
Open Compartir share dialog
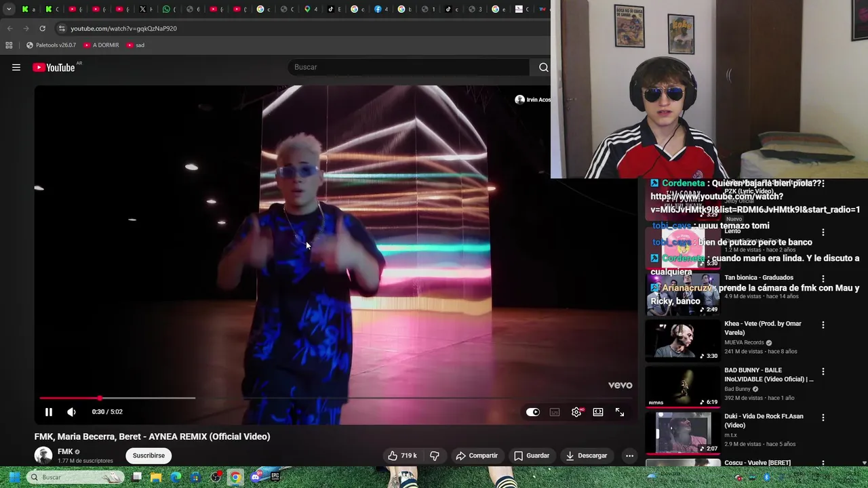coord(477,455)
